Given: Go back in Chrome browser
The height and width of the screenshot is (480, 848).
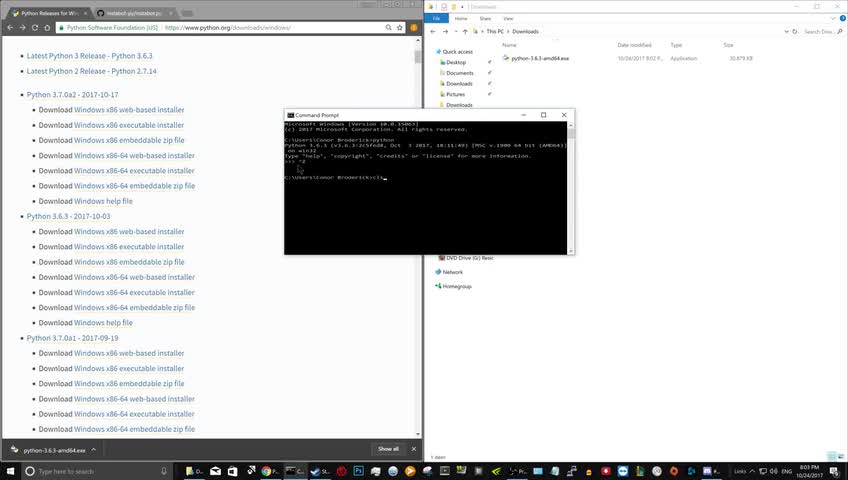Looking at the screenshot, I should tap(10, 28).
